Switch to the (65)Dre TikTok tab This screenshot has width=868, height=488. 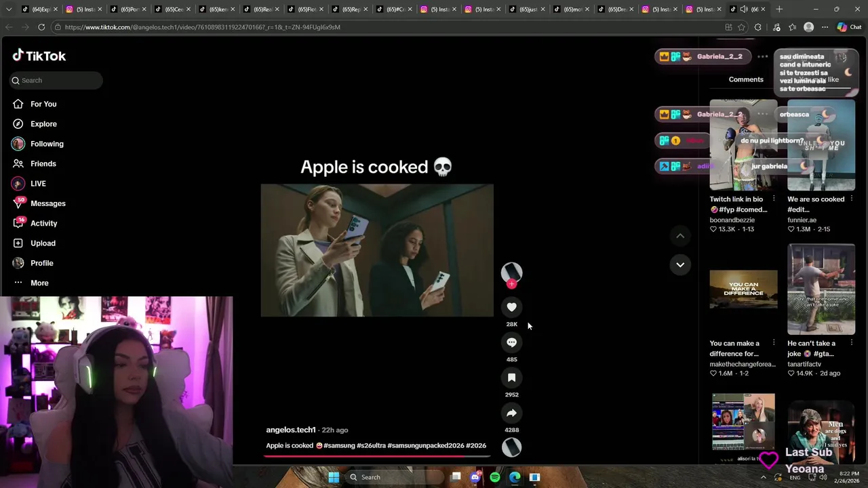point(616,9)
